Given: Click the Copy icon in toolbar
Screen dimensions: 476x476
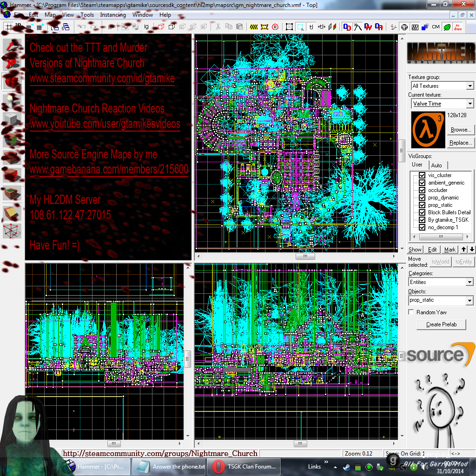Looking at the screenshot, I should [229, 27].
